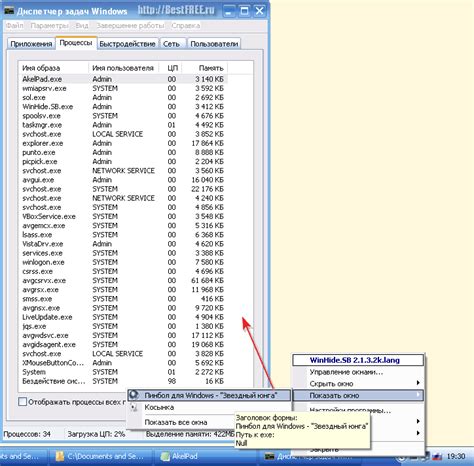Sort by the 'Имя образа' column header
474x466 pixels.
pyautogui.click(x=54, y=68)
